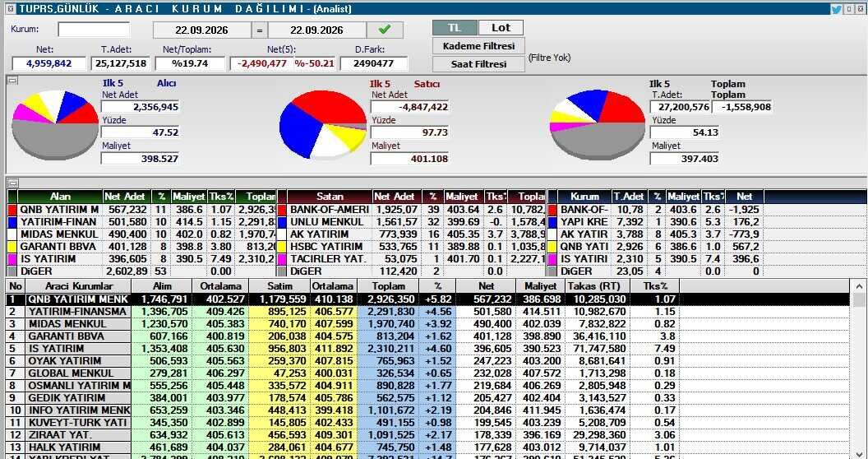
Task: Click the Ilk 5 Satici pie chart
Action: pyautogui.click(x=323, y=124)
